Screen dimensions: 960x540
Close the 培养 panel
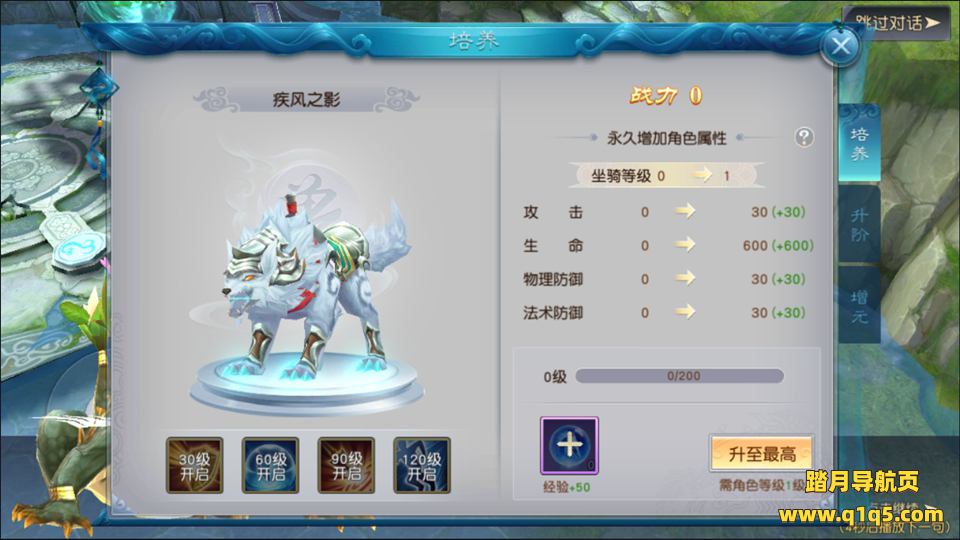point(840,46)
